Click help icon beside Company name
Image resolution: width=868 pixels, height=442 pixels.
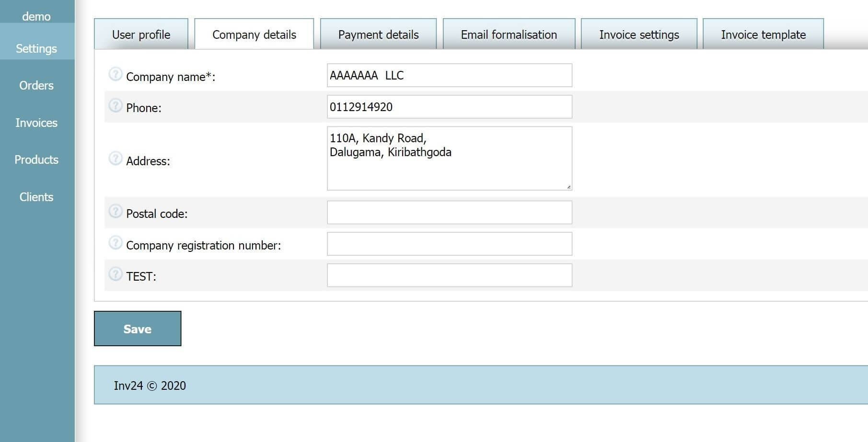pyautogui.click(x=116, y=74)
